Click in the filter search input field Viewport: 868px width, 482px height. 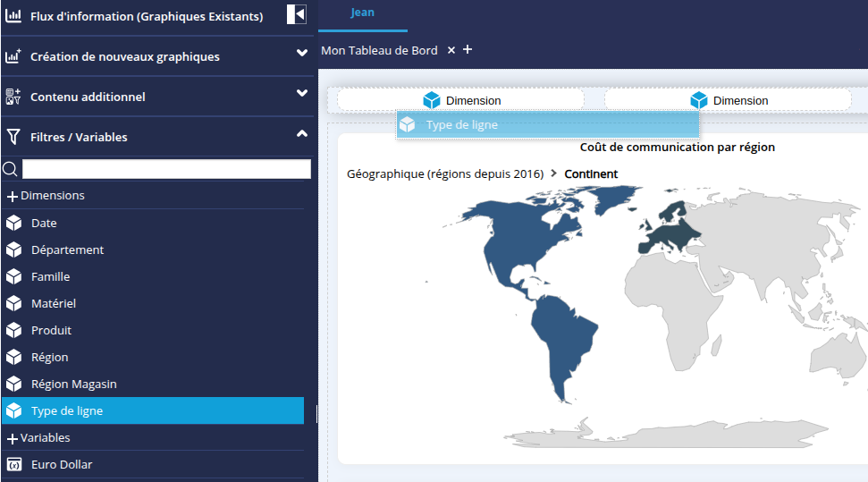pyautogui.click(x=166, y=169)
